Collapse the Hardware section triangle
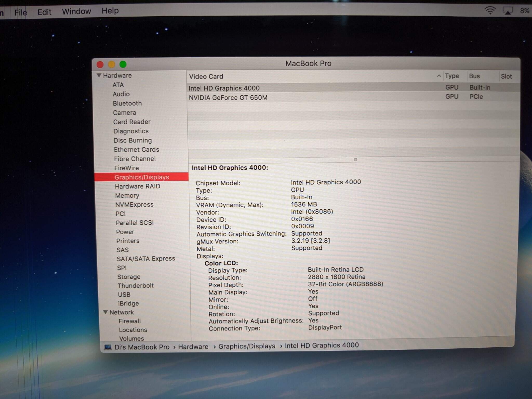532x399 pixels. pyautogui.click(x=99, y=75)
